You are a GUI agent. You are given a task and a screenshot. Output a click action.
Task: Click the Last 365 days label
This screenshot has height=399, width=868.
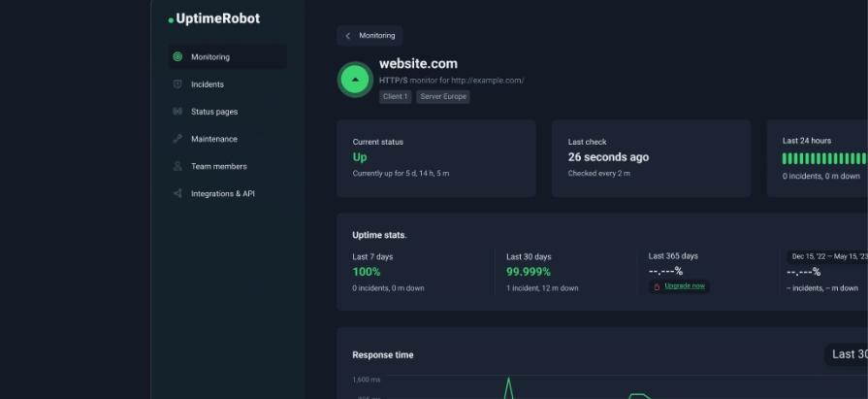click(x=673, y=256)
